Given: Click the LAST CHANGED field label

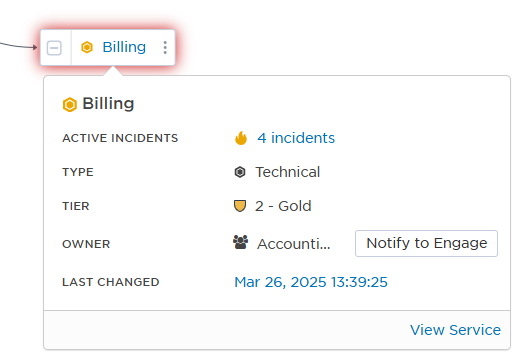Looking at the screenshot, I should pyautogui.click(x=111, y=282).
